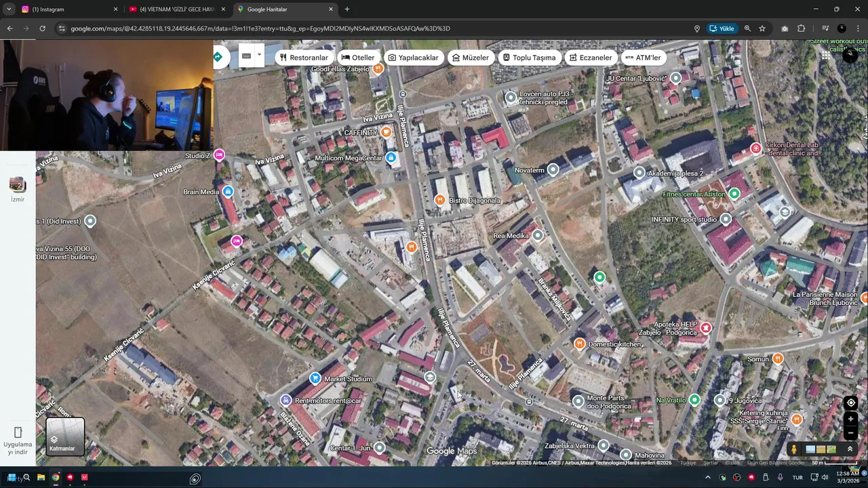Zoom out with the map minus button
The width and height of the screenshot is (868, 488).
pyautogui.click(x=850, y=433)
